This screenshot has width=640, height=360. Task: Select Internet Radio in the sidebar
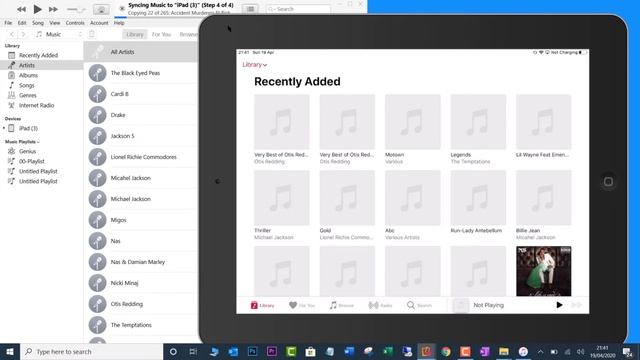click(x=36, y=105)
